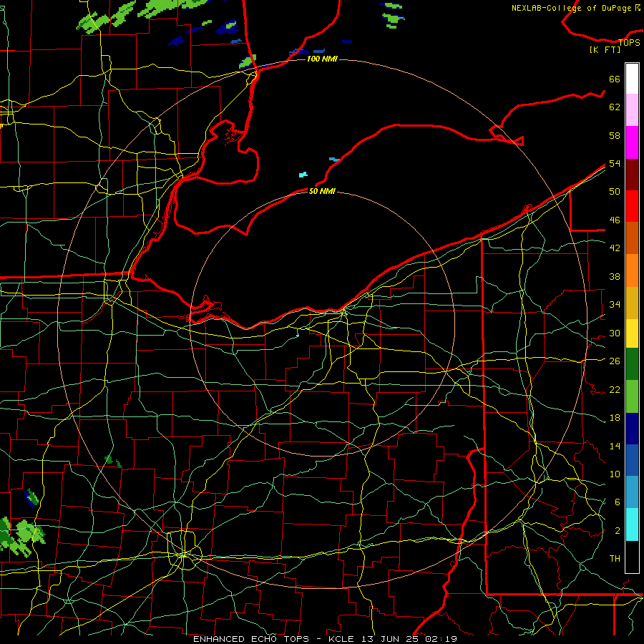Click the "02:19" timestamp

pos(441,639)
